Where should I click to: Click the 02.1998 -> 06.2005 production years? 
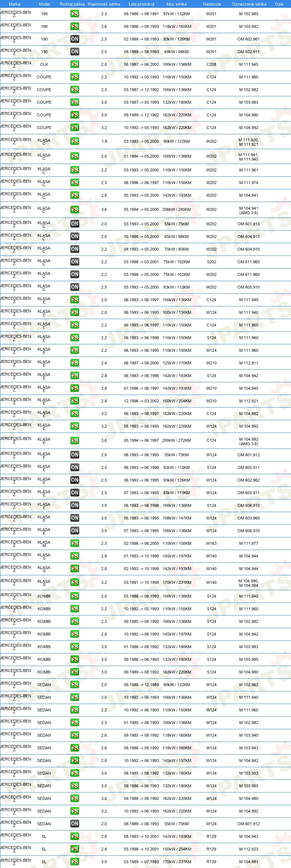tap(141, 543)
